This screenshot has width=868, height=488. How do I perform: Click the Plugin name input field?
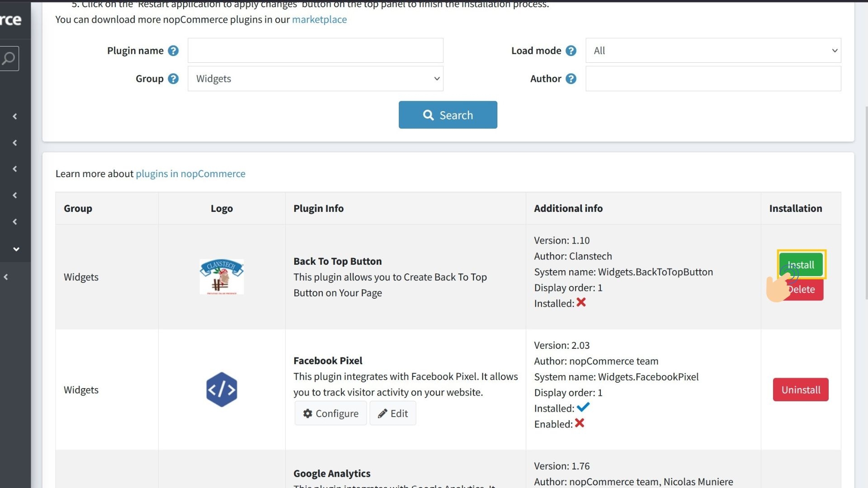point(316,51)
